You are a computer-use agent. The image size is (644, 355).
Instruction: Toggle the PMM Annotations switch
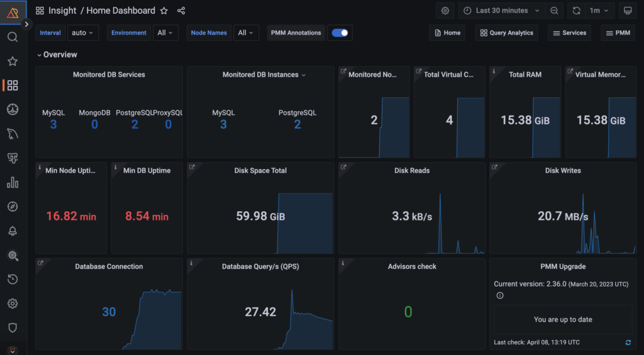tap(340, 33)
